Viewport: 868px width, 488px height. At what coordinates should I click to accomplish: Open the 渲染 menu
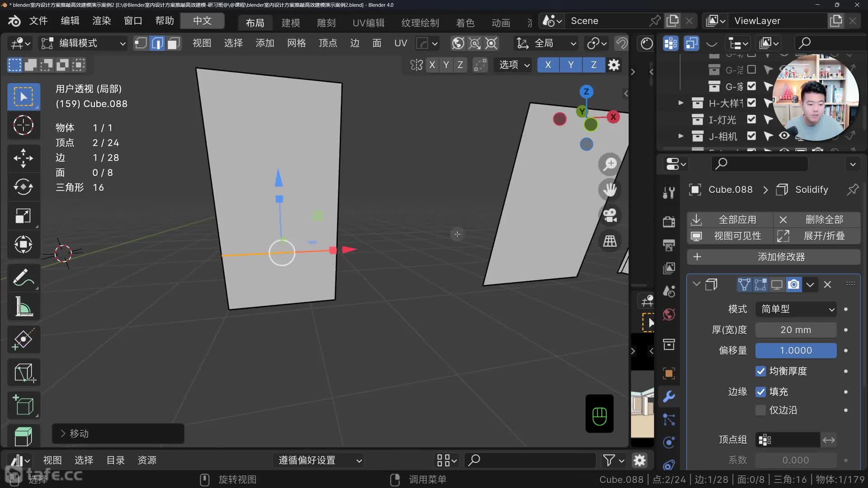point(101,21)
